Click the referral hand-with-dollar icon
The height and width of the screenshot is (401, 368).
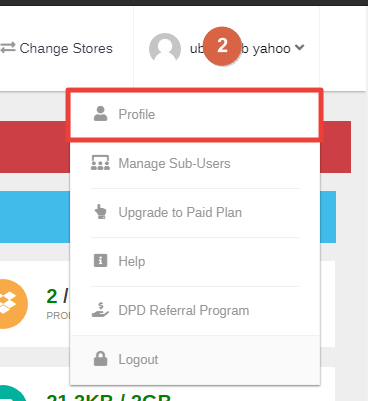[x=100, y=310]
